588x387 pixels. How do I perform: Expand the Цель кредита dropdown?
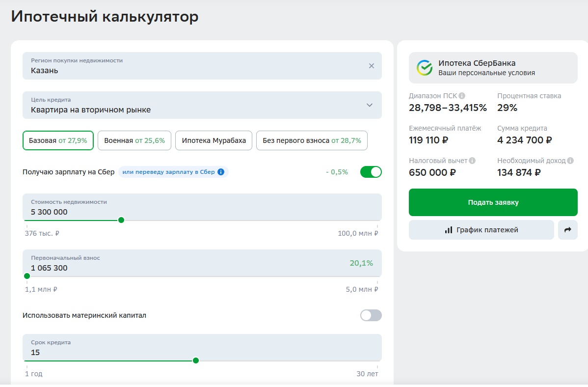point(369,105)
